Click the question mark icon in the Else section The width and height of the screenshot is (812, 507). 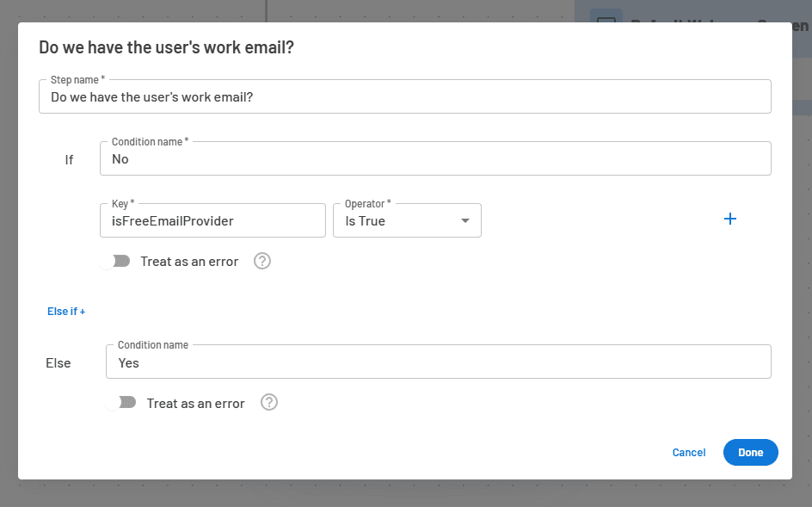pos(268,402)
